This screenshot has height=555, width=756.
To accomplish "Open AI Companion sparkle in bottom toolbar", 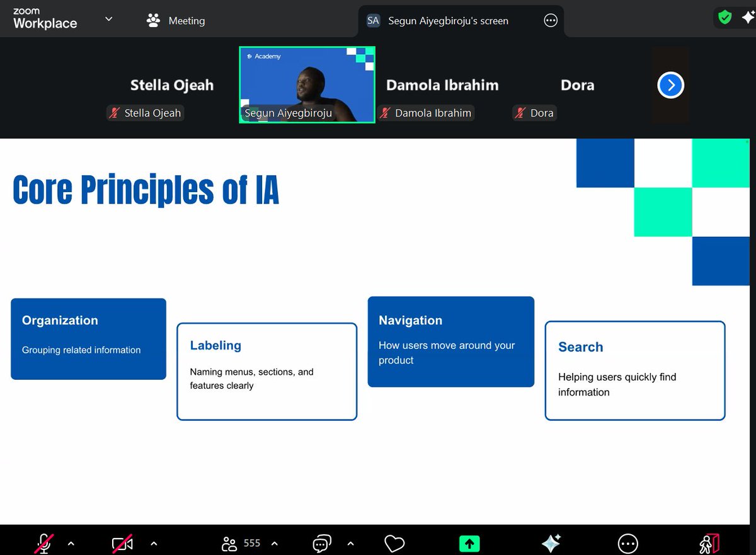I will tap(551, 543).
